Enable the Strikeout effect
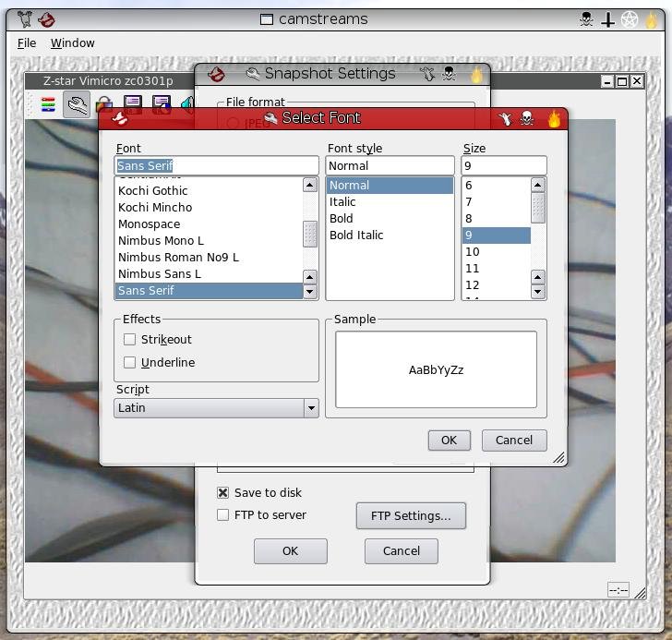The height and width of the screenshot is (640, 672). point(129,340)
